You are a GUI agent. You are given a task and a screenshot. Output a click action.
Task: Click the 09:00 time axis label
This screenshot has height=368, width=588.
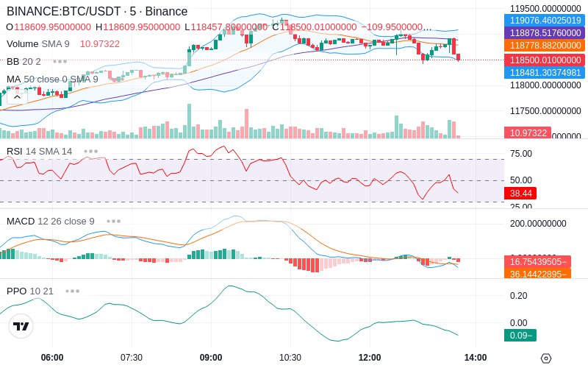click(x=211, y=358)
